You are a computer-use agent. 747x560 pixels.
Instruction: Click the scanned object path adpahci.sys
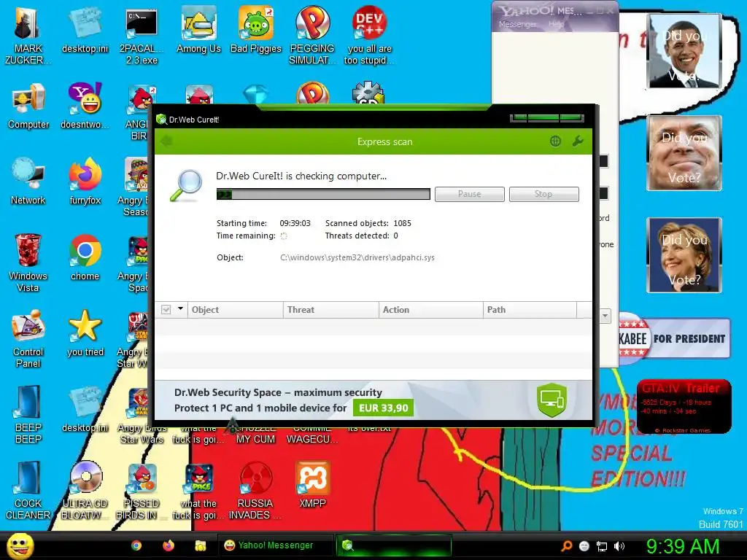tap(357, 257)
